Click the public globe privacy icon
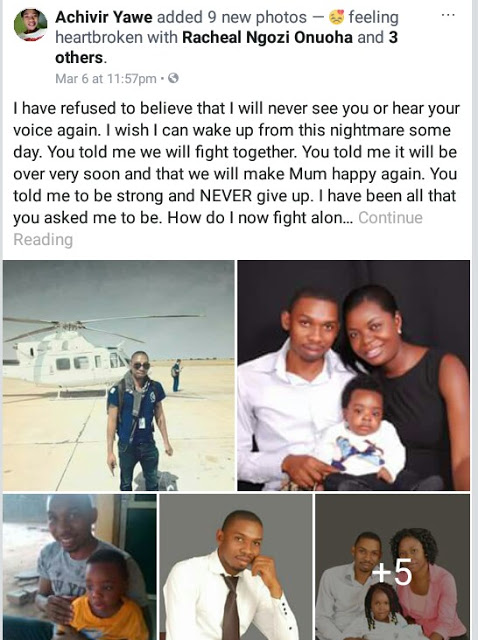The height and width of the screenshot is (640, 478). tap(173, 78)
